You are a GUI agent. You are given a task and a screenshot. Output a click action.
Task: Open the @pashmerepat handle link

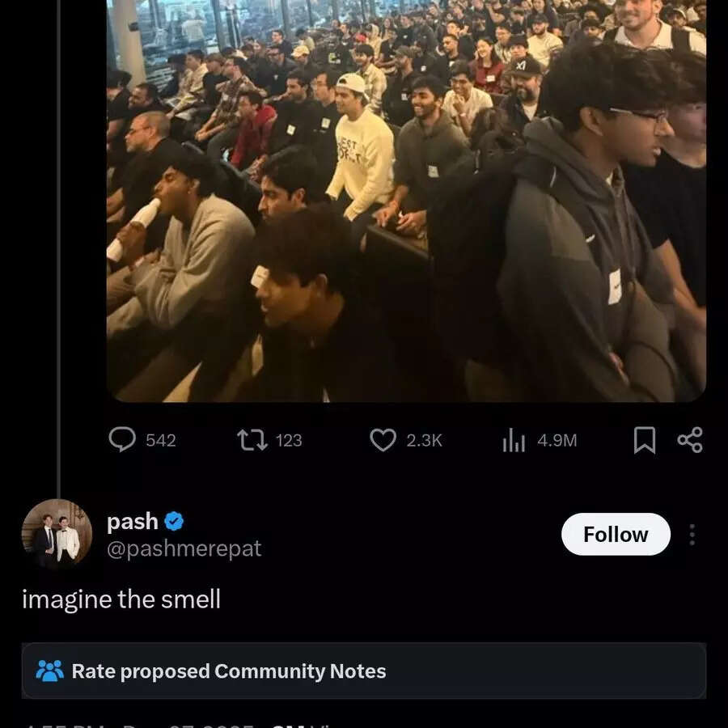[x=184, y=548]
